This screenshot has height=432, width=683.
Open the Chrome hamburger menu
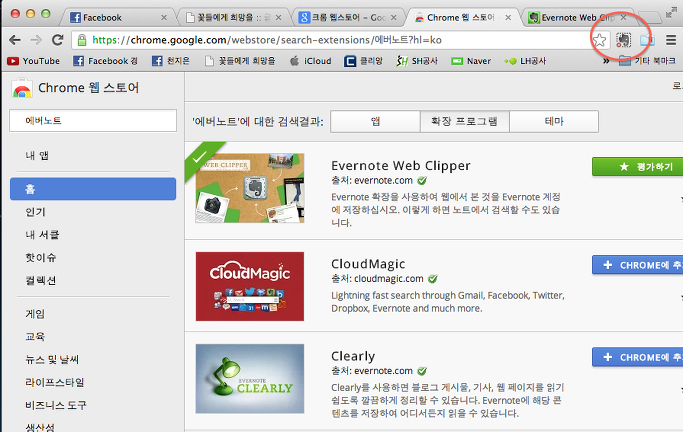pos(671,40)
